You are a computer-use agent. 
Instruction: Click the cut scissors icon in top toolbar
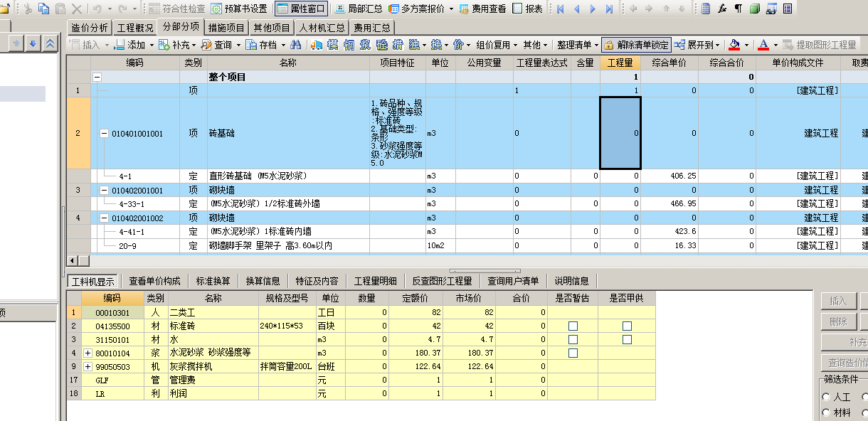(27, 9)
